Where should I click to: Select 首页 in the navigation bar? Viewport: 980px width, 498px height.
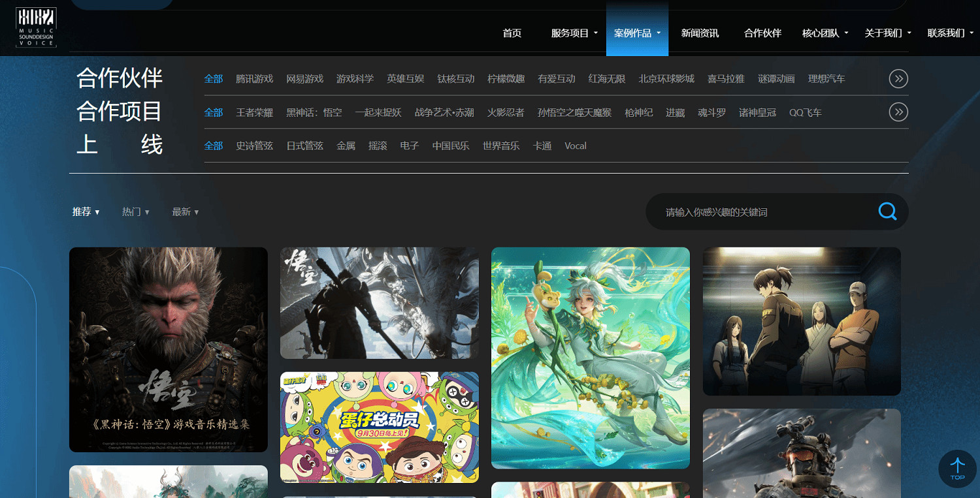click(x=512, y=32)
